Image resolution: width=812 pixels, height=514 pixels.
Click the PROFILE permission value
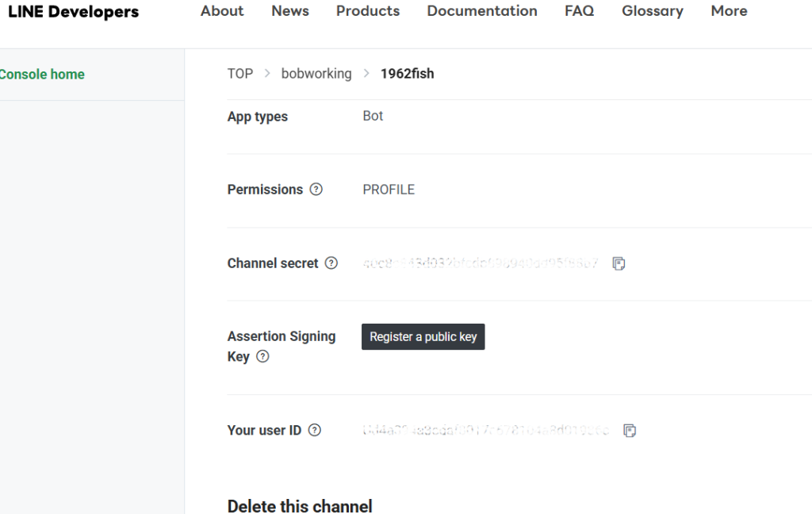click(389, 190)
